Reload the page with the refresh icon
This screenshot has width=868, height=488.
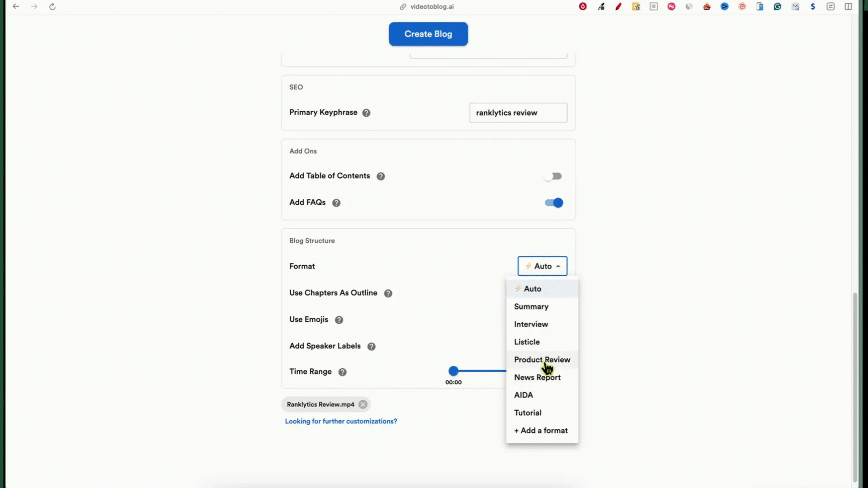pos(52,6)
